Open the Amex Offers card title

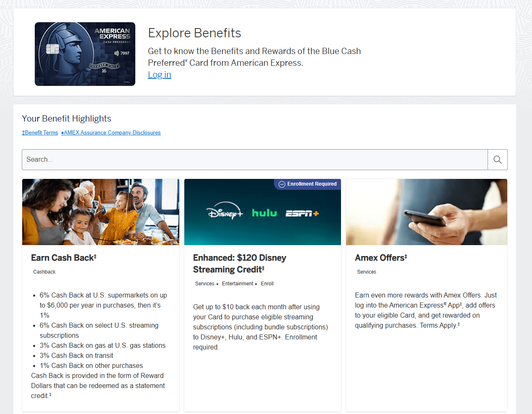[x=381, y=258]
